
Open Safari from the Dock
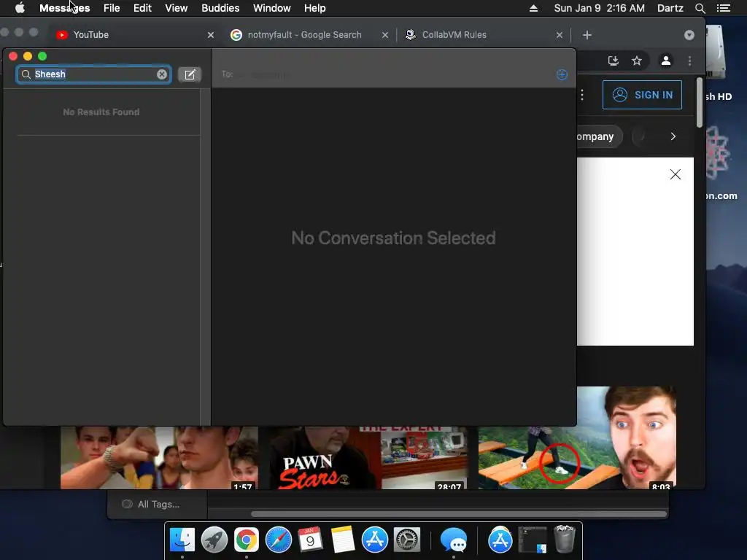point(278,540)
